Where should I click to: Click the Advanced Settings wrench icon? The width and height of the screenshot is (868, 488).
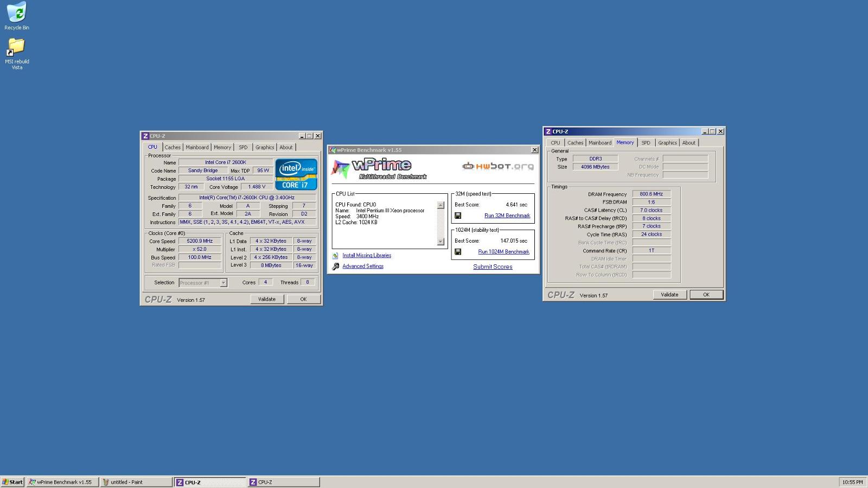pyautogui.click(x=335, y=267)
